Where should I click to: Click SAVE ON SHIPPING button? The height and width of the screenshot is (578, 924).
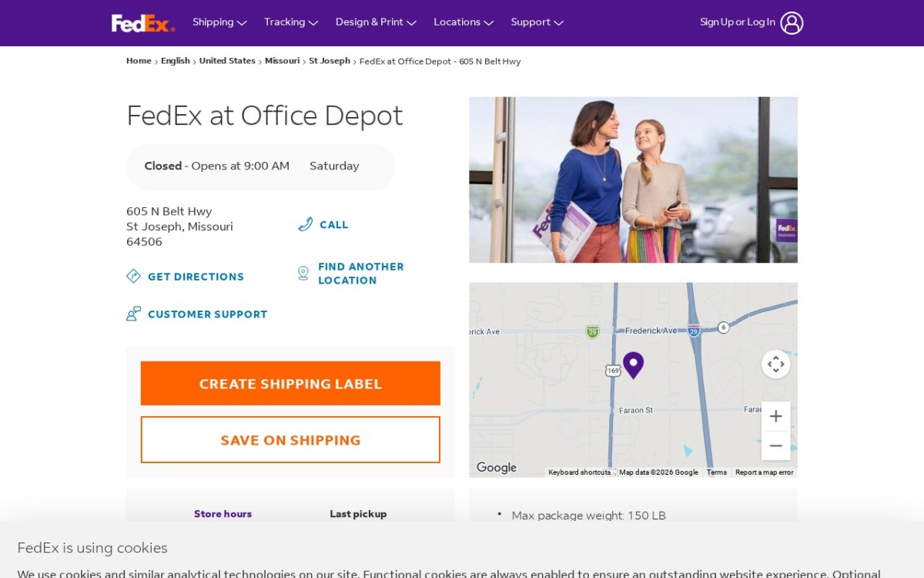tap(290, 440)
